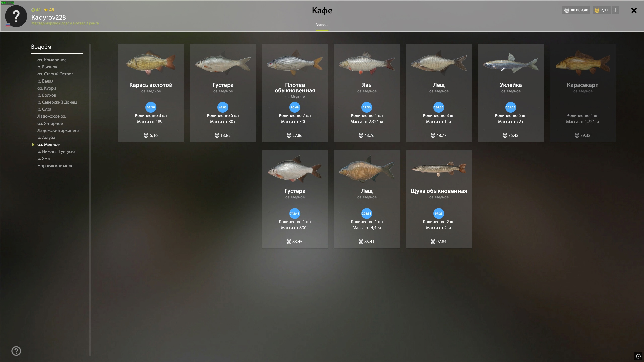644x362 pixels.
Task: Click the 742:48 timer badge on Густера
Action: pyautogui.click(x=295, y=213)
